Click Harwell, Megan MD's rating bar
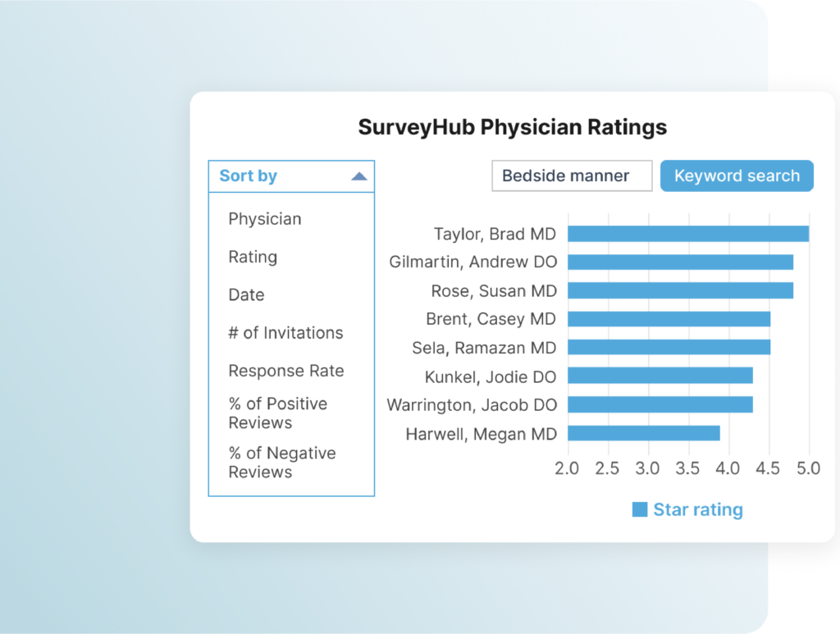840x634 pixels. [x=644, y=434]
